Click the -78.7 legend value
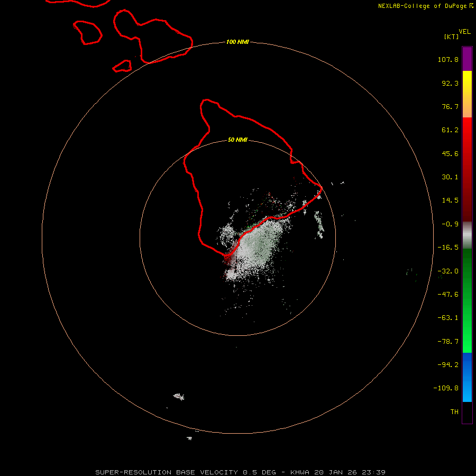This screenshot has width=476, height=476. 448,342
